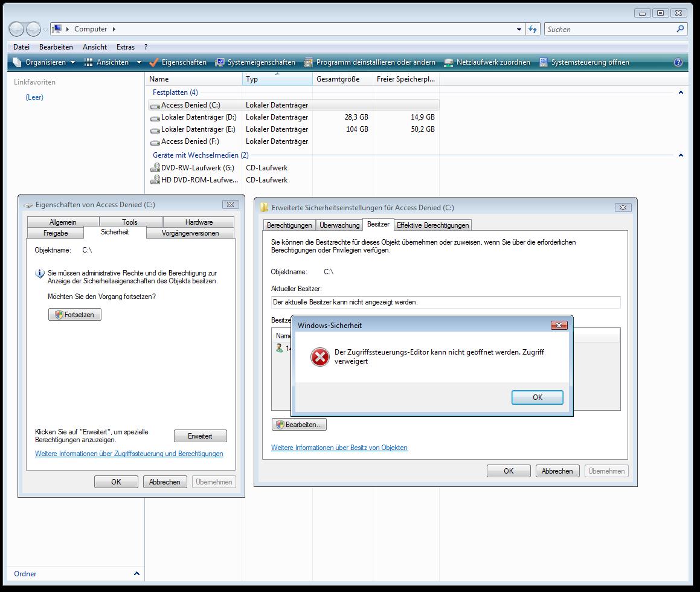Click the Access Denied (C:) drive icon

155,106
